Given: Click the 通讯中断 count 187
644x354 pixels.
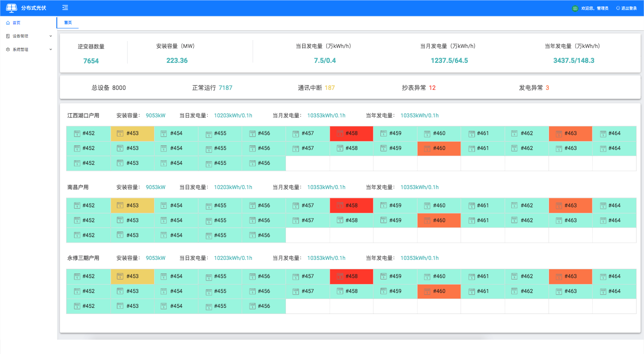Looking at the screenshot, I should pos(330,88).
